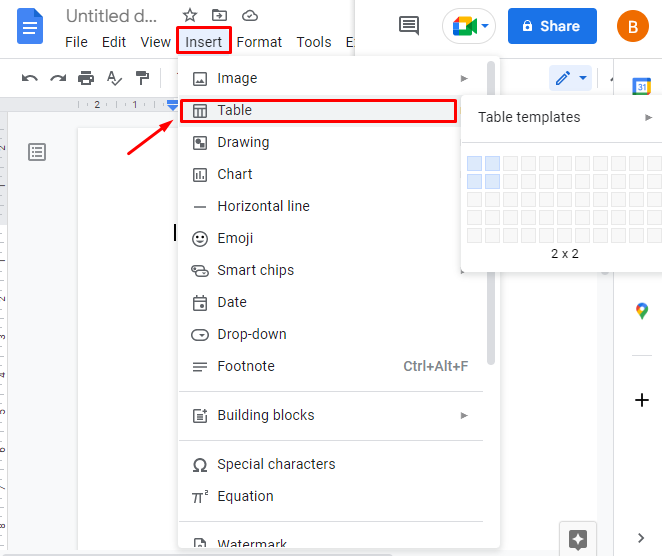Click the Insert menu scrollbar

tap(491, 213)
